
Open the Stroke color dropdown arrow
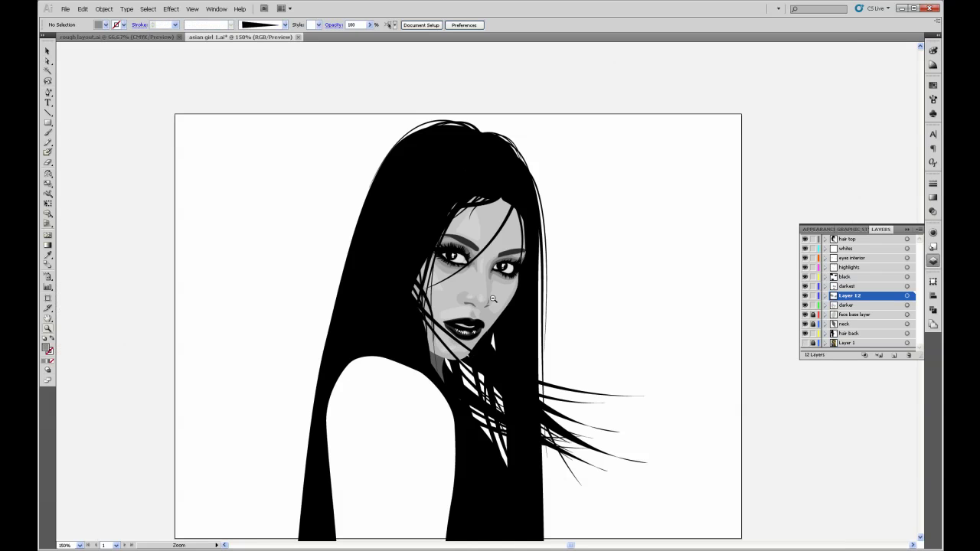click(125, 24)
